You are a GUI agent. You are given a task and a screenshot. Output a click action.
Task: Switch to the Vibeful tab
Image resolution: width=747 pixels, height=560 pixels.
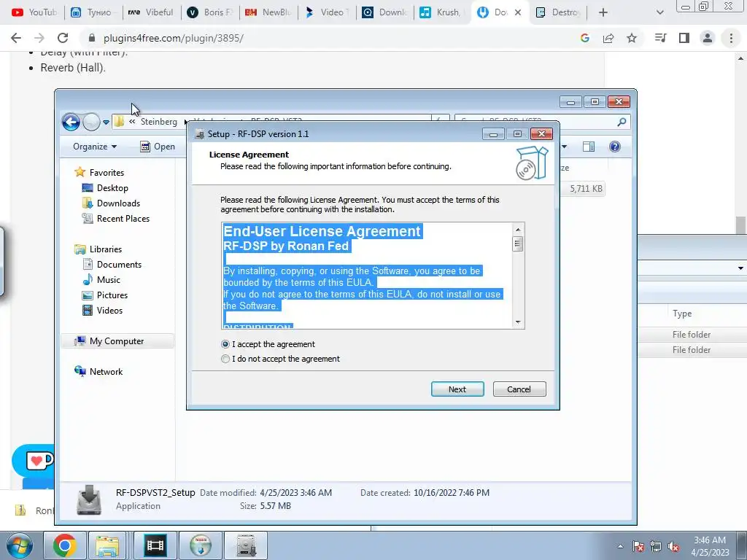151,12
